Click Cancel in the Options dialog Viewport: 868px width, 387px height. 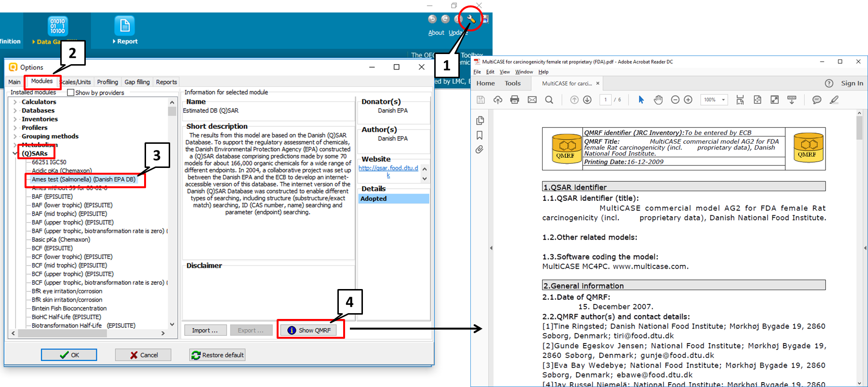143,355
